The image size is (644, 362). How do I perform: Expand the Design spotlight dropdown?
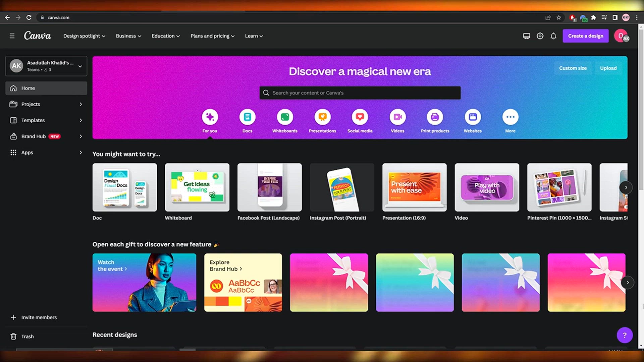pos(84,36)
